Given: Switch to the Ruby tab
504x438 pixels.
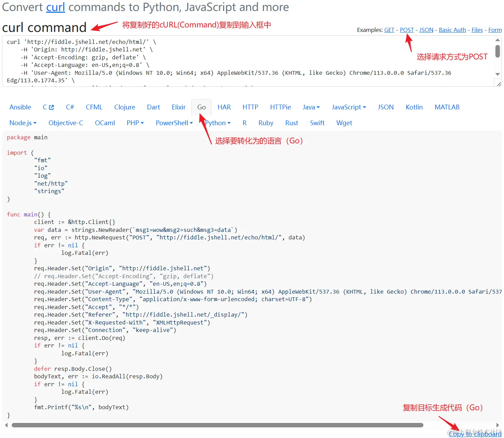Looking at the screenshot, I should click(x=266, y=123).
